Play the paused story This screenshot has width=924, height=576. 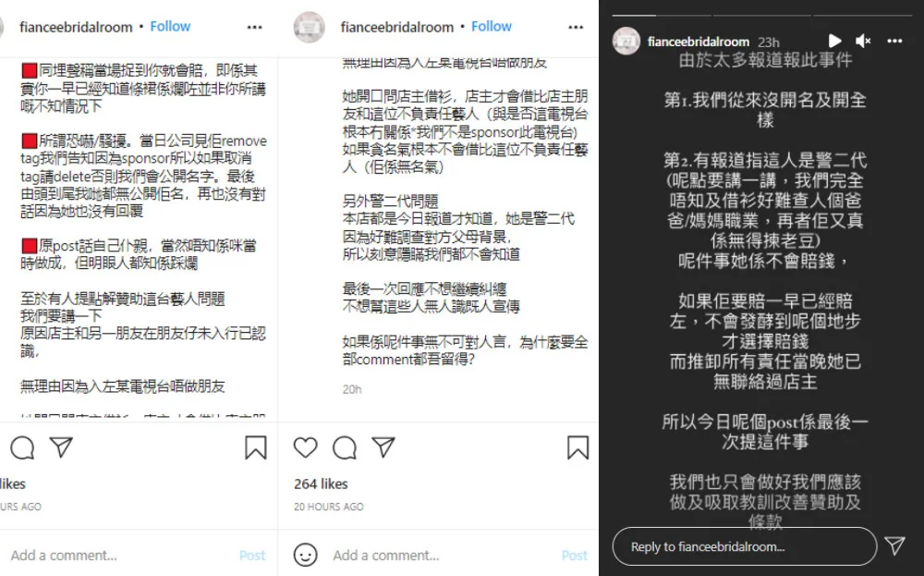(834, 41)
